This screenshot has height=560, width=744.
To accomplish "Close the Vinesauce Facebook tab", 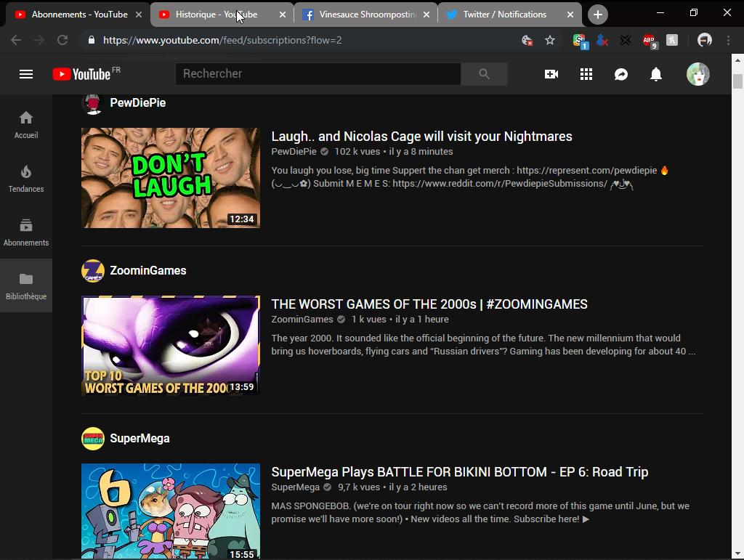I will click(x=426, y=15).
